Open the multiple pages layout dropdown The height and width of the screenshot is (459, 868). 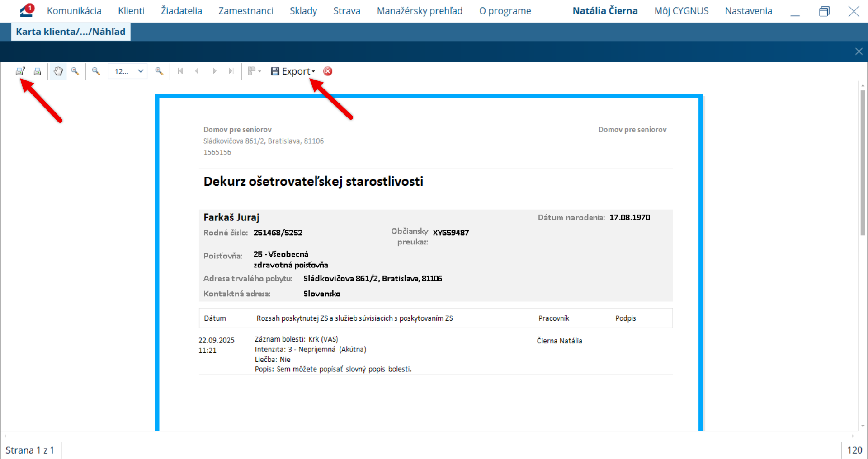pos(255,71)
